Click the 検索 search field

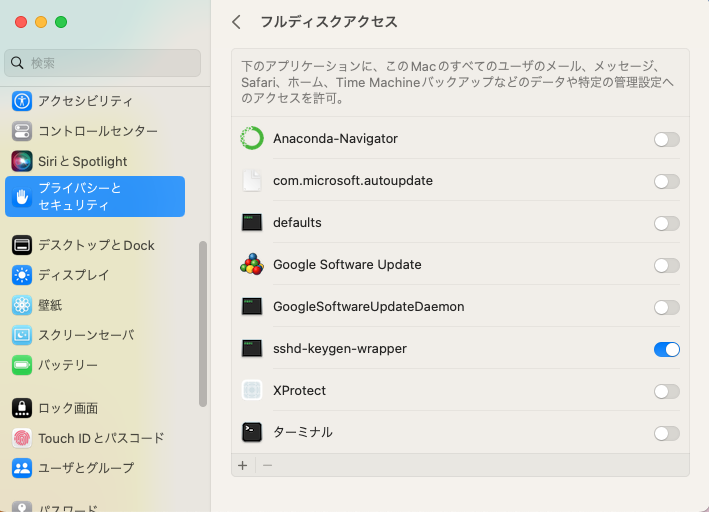(x=103, y=63)
